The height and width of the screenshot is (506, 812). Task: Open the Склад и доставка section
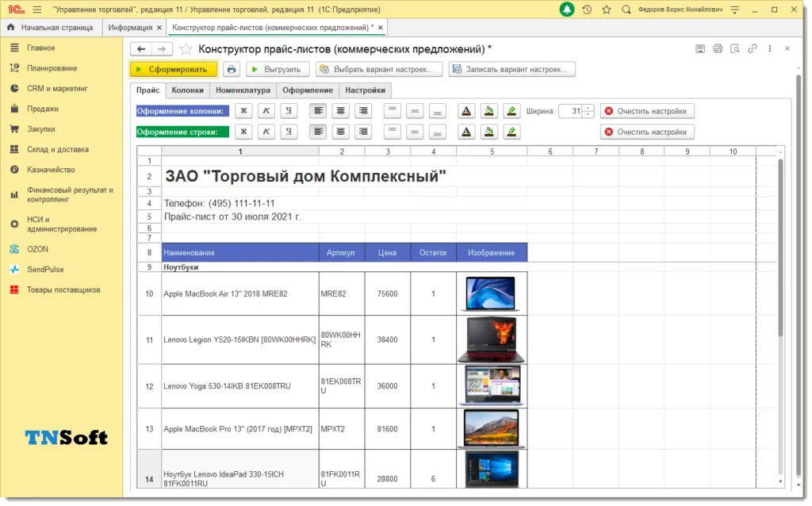click(57, 149)
